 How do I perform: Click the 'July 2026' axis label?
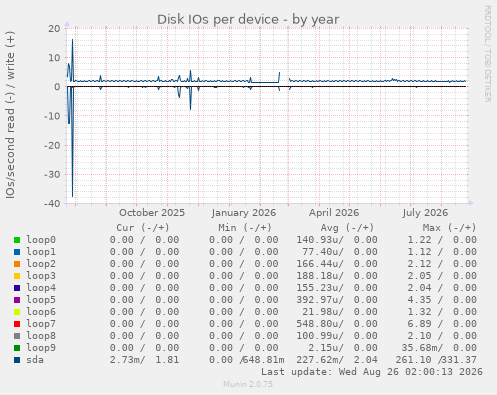425,213
